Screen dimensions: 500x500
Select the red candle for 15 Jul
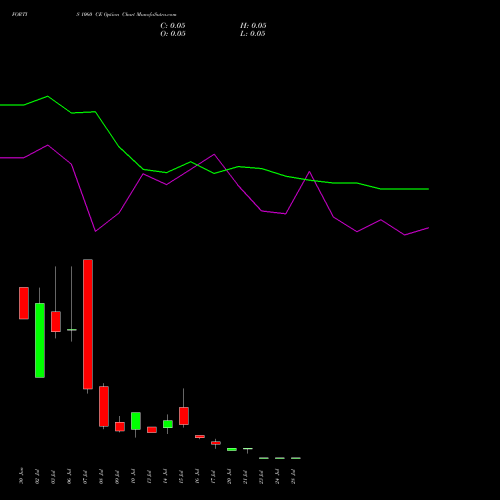[x=184, y=416]
